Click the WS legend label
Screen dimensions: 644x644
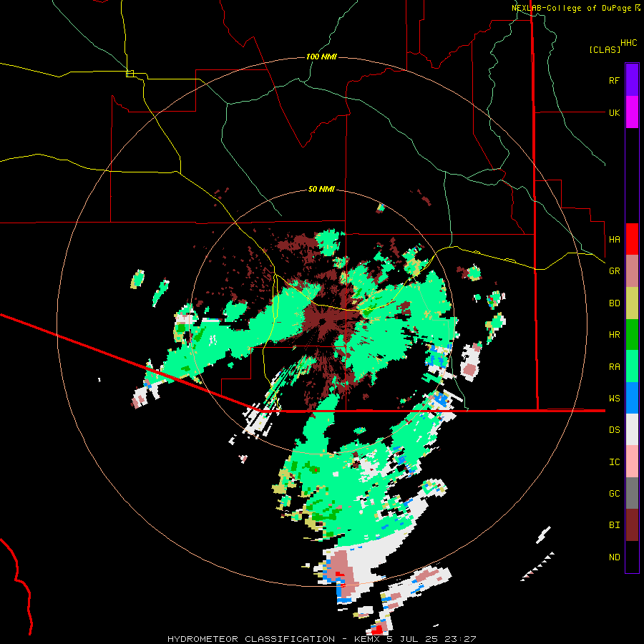[614, 399]
